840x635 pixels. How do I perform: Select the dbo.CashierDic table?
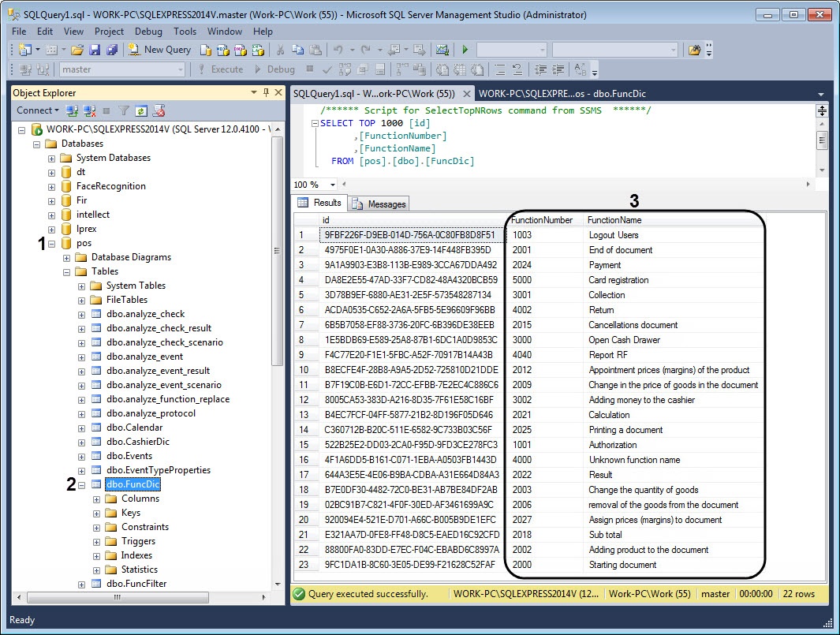click(x=137, y=442)
